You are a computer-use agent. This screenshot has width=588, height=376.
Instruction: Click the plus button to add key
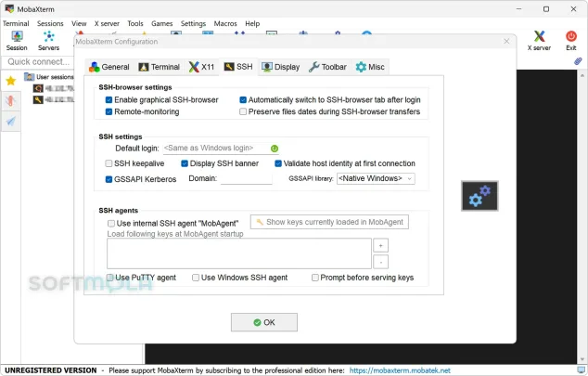pyautogui.click(x=380, y=246)
